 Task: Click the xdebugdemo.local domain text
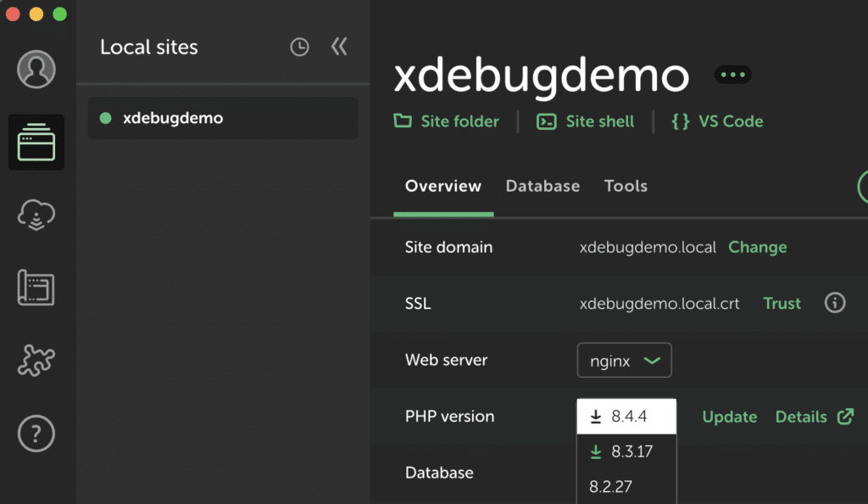pyautogui.click(x=648, y=247)
